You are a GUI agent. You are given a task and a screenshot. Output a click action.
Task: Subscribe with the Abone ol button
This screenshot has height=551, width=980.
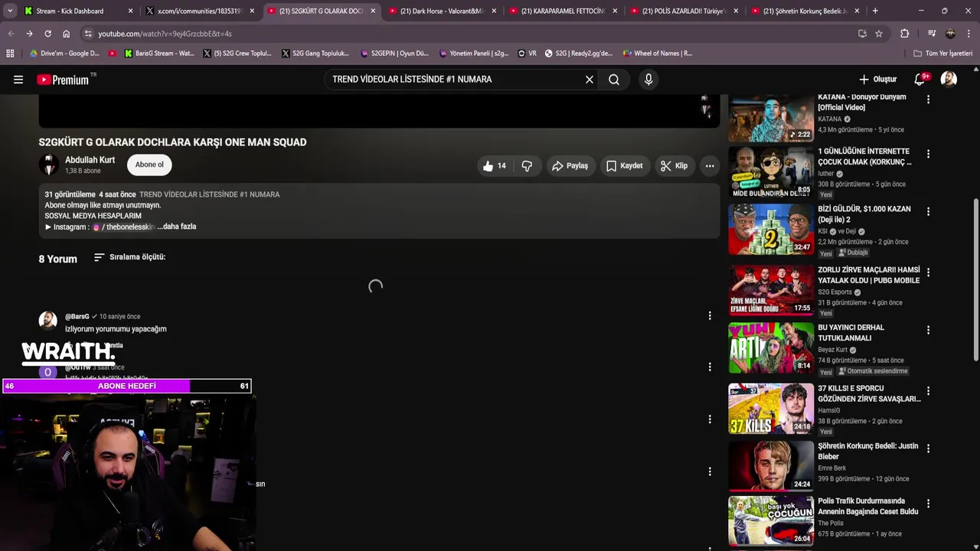point(149,165)
